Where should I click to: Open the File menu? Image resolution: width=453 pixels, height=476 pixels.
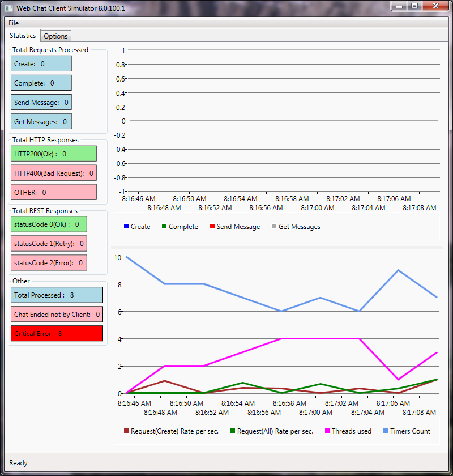pyautogui.click(x=14, y=23)
